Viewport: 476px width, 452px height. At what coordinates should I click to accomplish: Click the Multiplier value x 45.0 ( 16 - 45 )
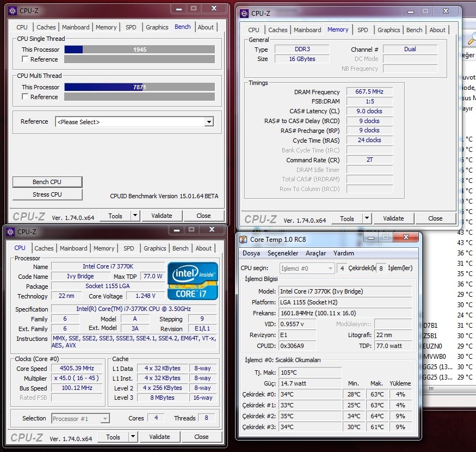click(77, 378)
